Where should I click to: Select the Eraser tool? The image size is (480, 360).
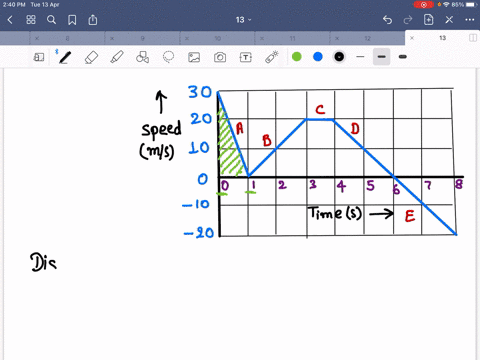point(91,57)
